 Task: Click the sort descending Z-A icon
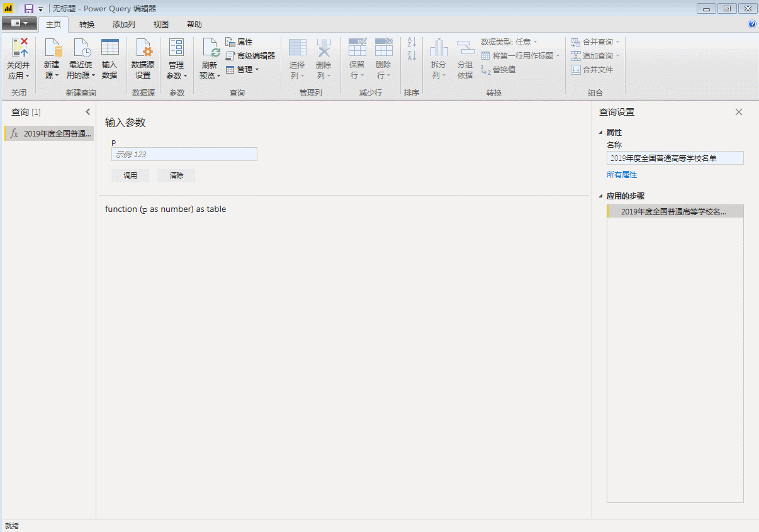pos(412,56)
